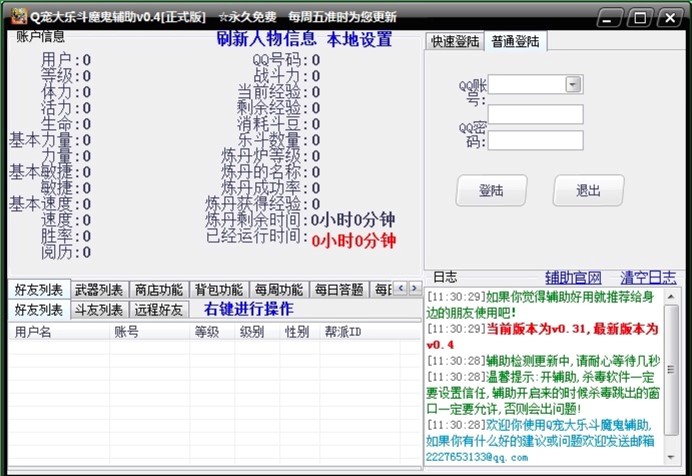Image resolution: width=692 pixels, height=476 pixels.
Task: Click log scrollbar up arrow
Action: click(x=671, y=296)
